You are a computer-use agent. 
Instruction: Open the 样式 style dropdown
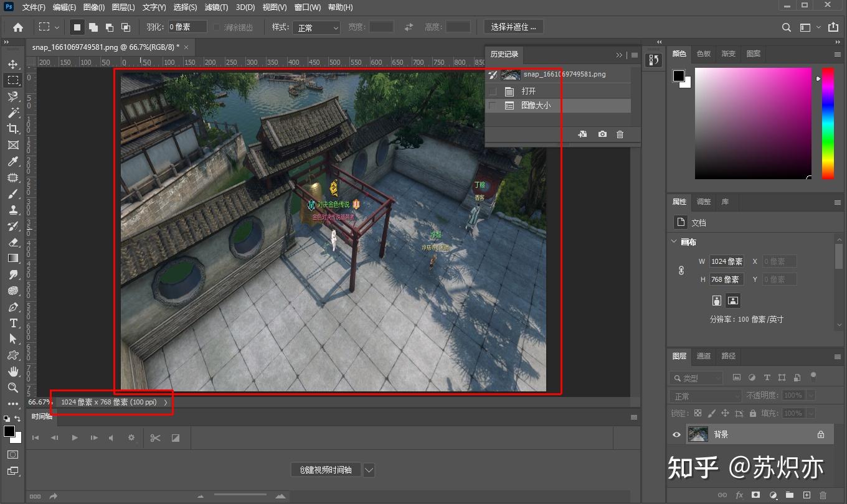tap(318, 28)
